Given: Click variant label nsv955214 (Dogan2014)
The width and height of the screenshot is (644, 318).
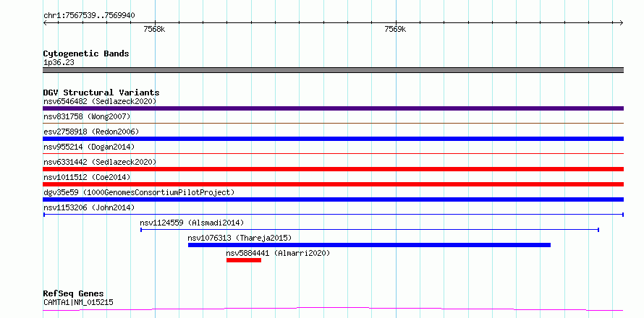Looking at the screenshot, I should point(89,147).
